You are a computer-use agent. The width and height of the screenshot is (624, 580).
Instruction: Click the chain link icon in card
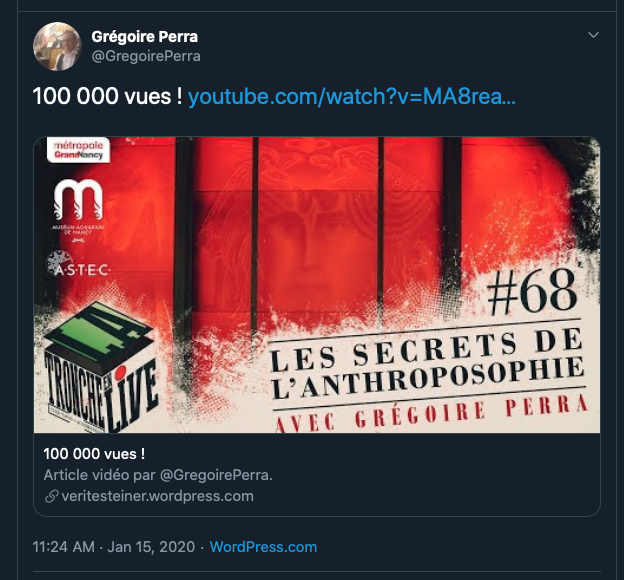(52, 496)
